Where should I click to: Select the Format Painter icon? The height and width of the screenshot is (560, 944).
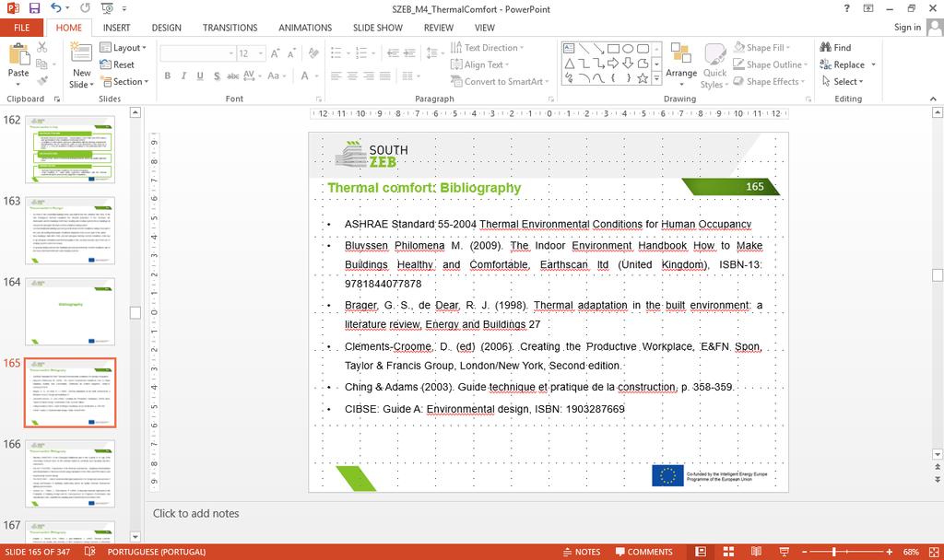pos(41,81)
